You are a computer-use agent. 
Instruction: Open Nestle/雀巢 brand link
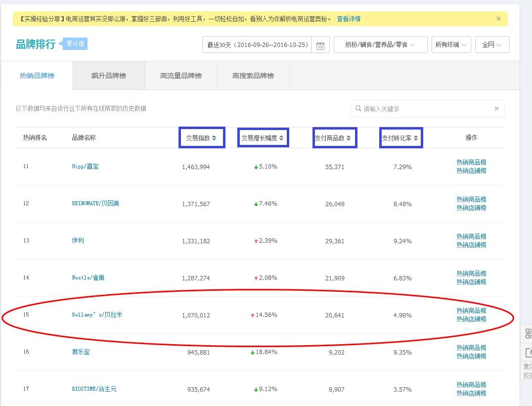tap(88, 277)
